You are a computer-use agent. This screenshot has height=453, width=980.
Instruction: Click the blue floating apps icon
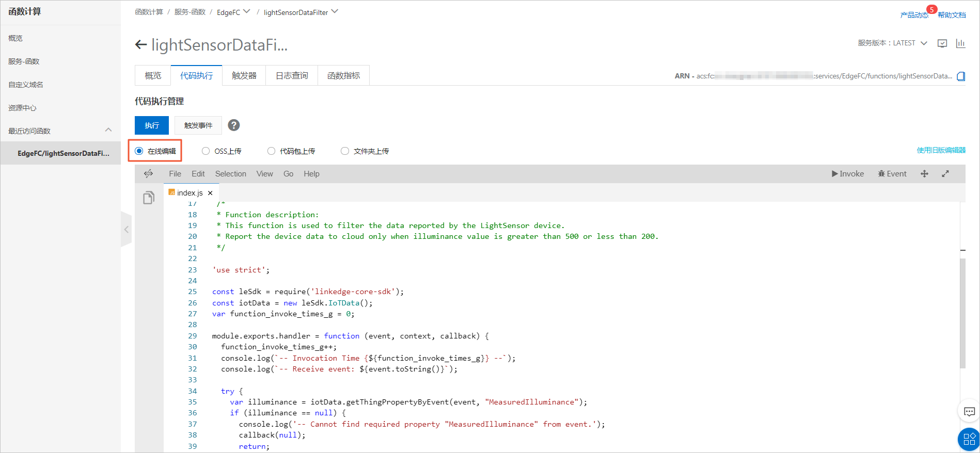(x=969, y=439)
